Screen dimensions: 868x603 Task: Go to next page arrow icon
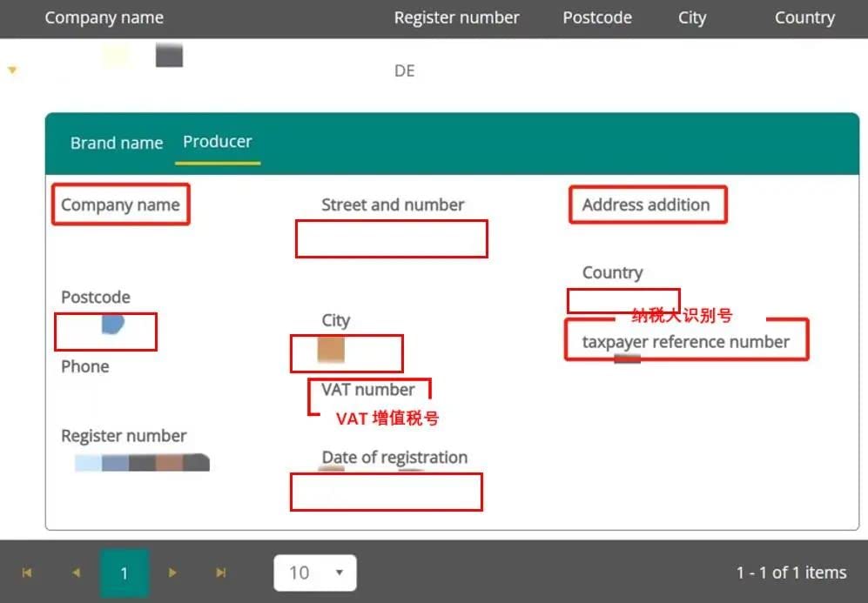click(172, 573)
